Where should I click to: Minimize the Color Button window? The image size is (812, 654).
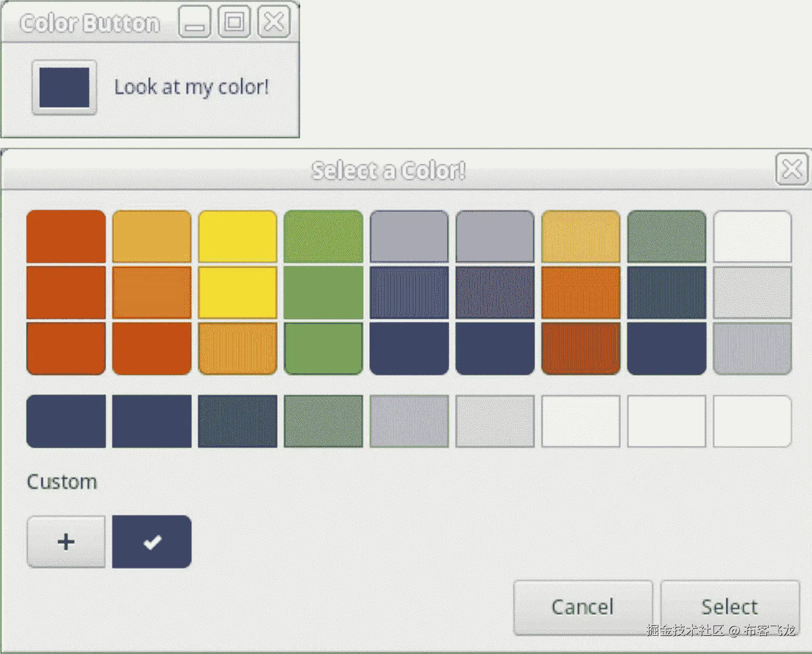pos(195,22)
